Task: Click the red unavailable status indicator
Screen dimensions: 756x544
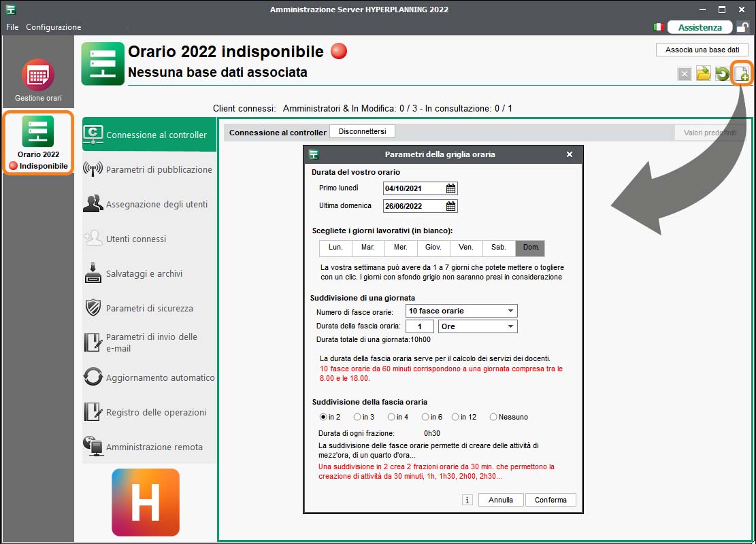Action: point(339,51)
